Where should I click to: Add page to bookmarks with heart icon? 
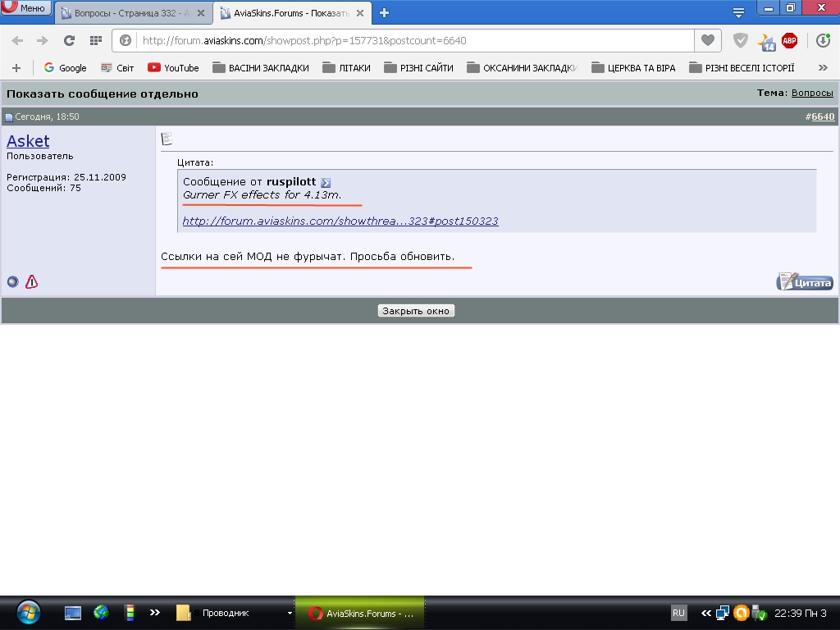(x=708, y=40)
